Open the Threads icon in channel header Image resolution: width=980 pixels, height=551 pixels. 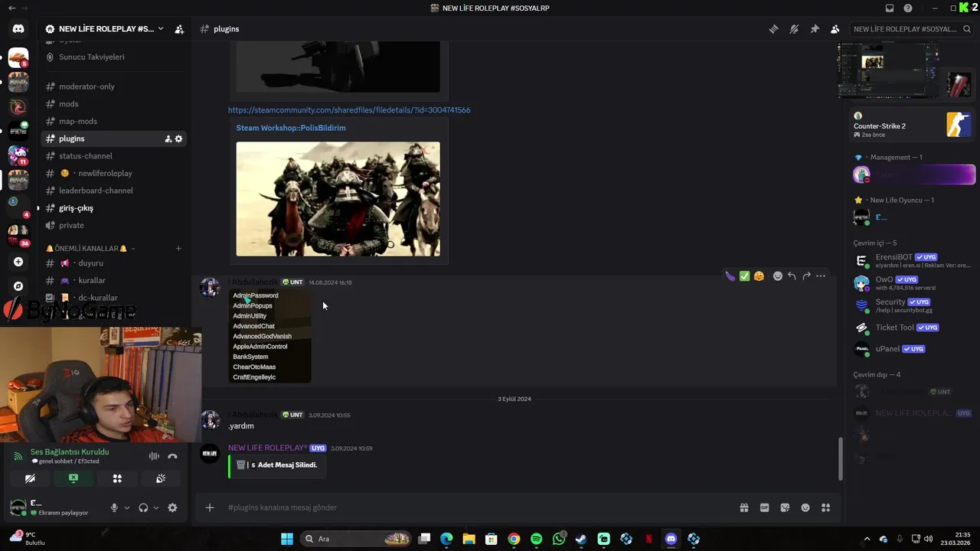774,29
